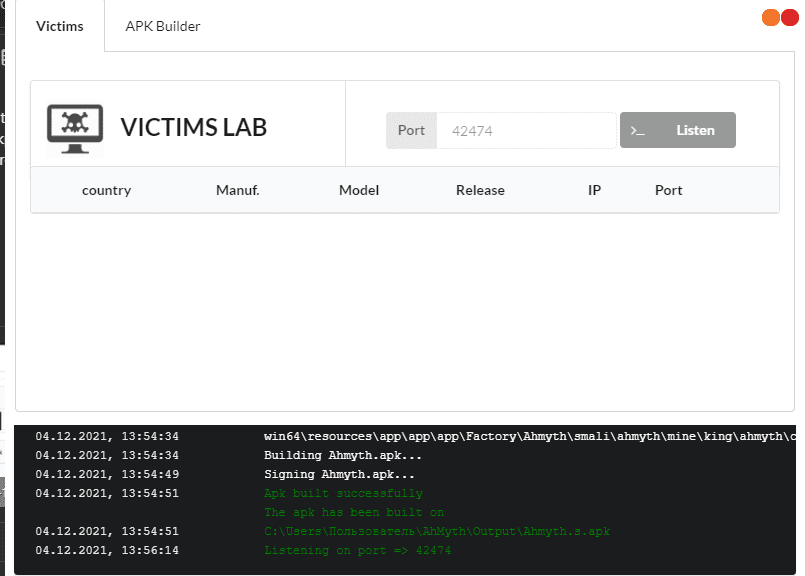Click the Manuf. column header
Viewport: 805px width, 576px height.
[238, 190]
